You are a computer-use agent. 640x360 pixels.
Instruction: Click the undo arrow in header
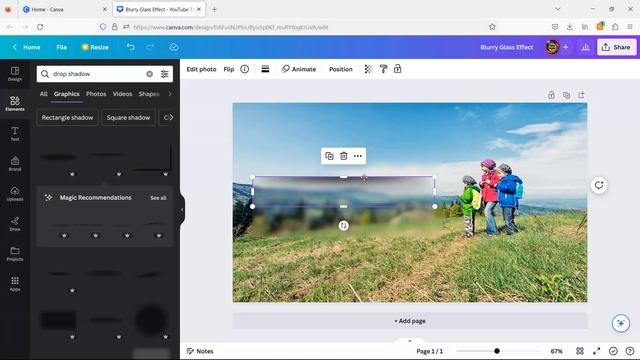click(x=131, y=47)
